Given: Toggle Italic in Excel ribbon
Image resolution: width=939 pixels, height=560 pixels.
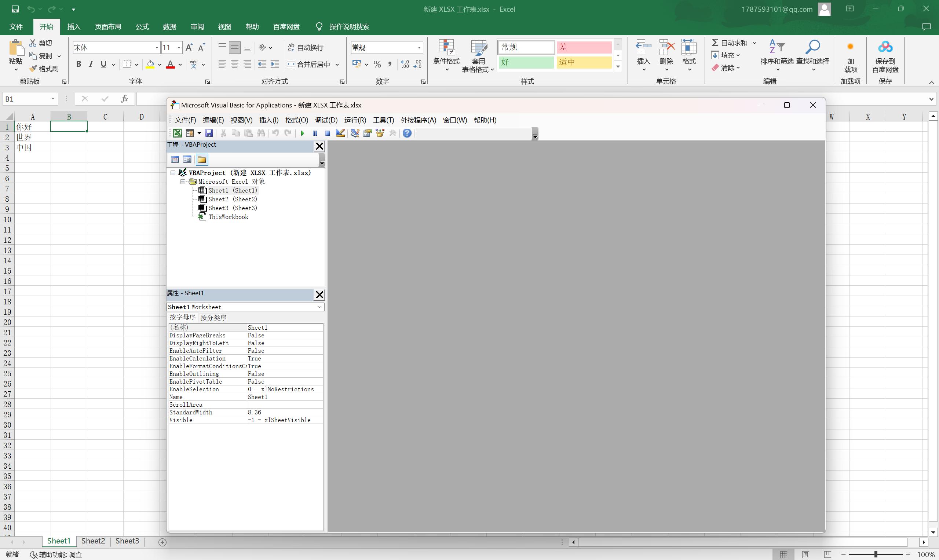Looking at the screenshot, I should 91,64.
